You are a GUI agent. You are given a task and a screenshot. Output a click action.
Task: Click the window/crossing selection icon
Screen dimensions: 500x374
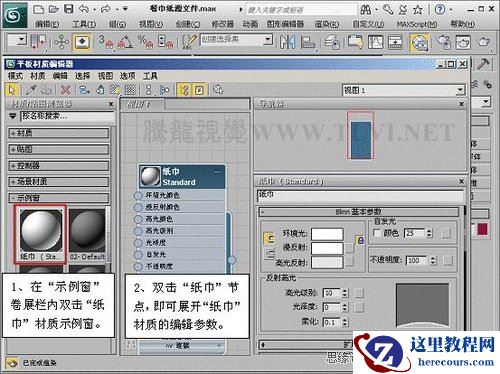(x=38, y=42)
